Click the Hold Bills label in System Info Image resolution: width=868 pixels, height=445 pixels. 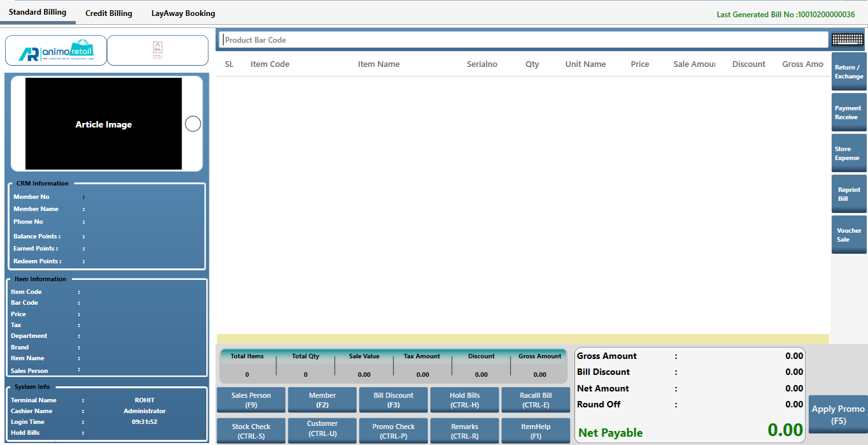click(25, 433)
